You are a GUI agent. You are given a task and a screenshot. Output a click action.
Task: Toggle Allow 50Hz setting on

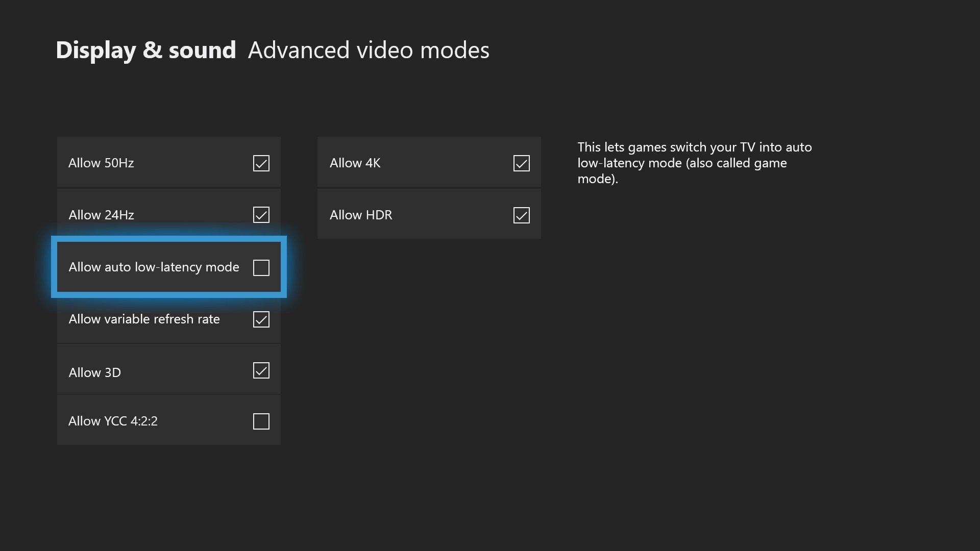(x=261, y=163)
